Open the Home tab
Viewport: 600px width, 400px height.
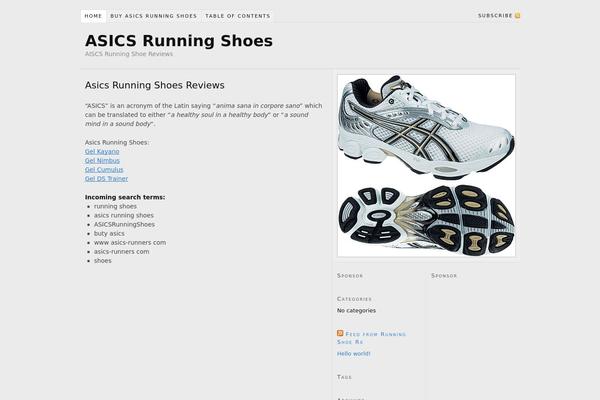pyautogui.click(x=93, y=16)
